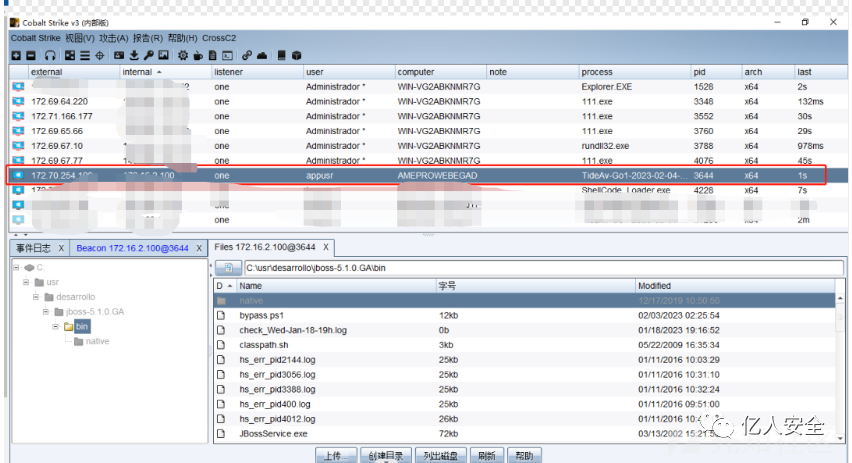Screen dimensions: 852x463
Task: Switch to Session Table list icon
Action: (x=85, y=55)
